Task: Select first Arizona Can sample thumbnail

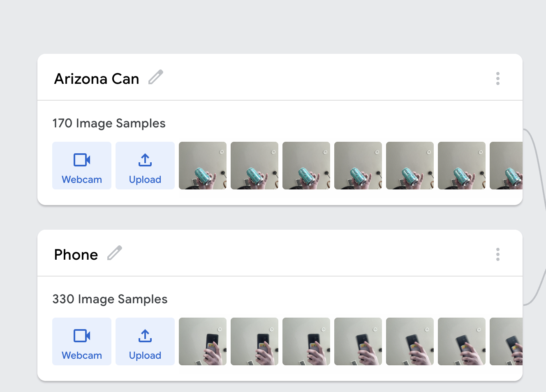Action: coord(203,166)
